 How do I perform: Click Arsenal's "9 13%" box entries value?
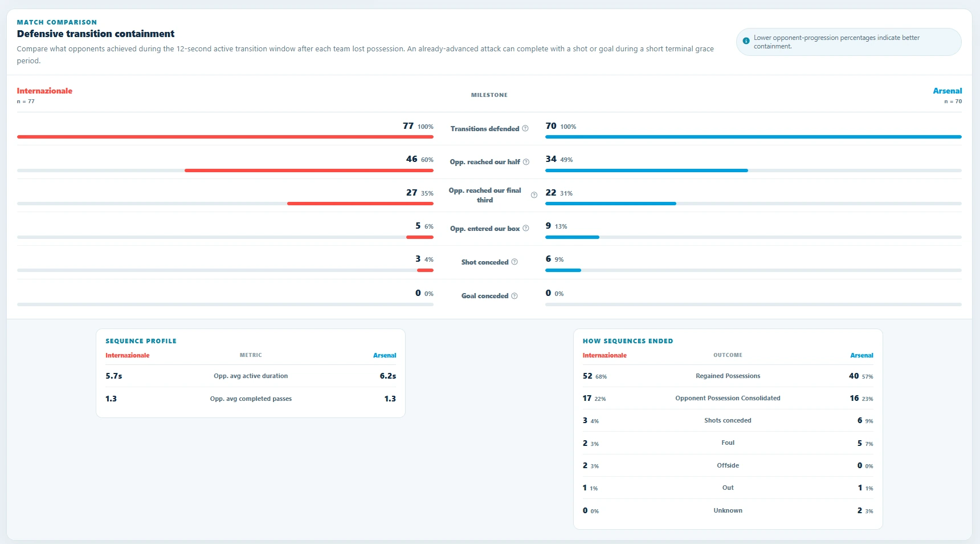[x=556, y=226]
